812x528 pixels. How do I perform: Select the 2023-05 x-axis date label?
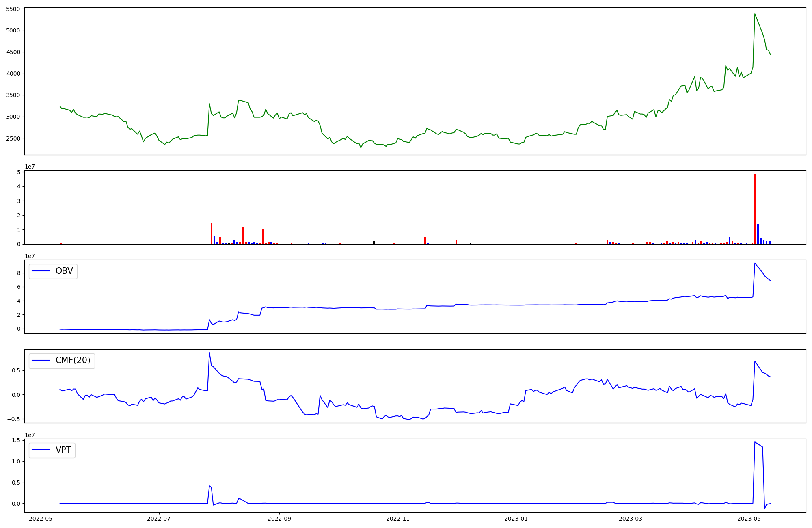(749, 518)
